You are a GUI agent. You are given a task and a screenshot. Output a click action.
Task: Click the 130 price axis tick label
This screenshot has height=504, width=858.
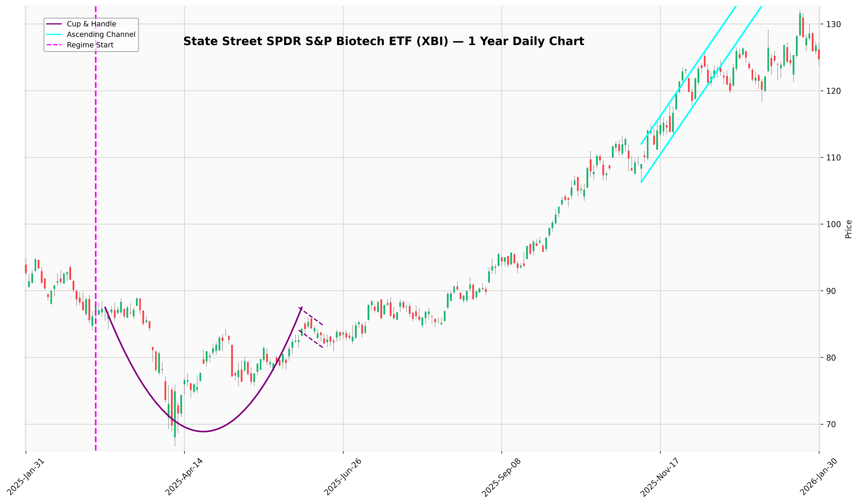pyautogui.click(x=834, y=24)
